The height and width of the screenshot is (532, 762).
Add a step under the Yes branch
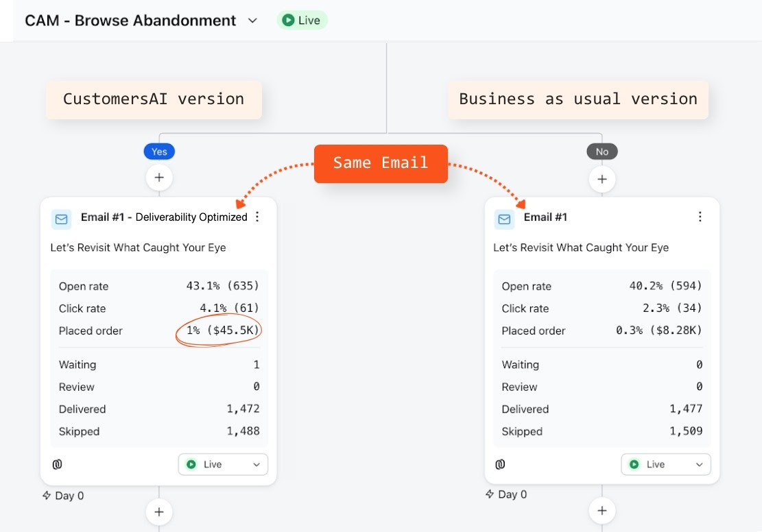[159, 178]
